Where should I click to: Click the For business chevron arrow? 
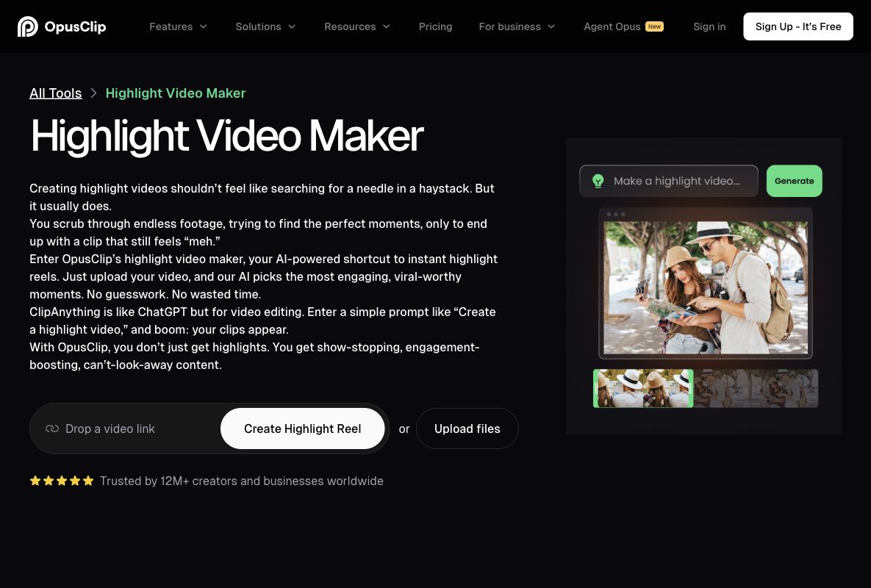(551, 26)
